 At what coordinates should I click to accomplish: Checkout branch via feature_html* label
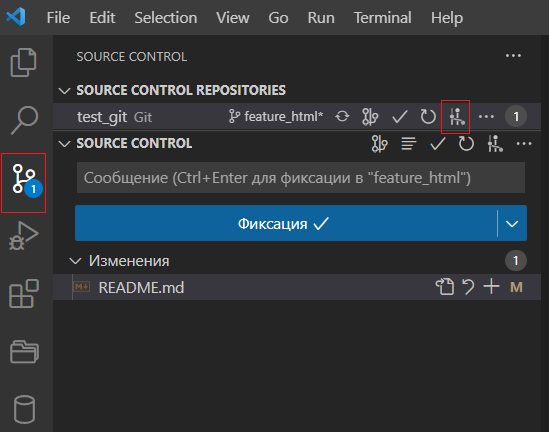click(x=276, y=116)
